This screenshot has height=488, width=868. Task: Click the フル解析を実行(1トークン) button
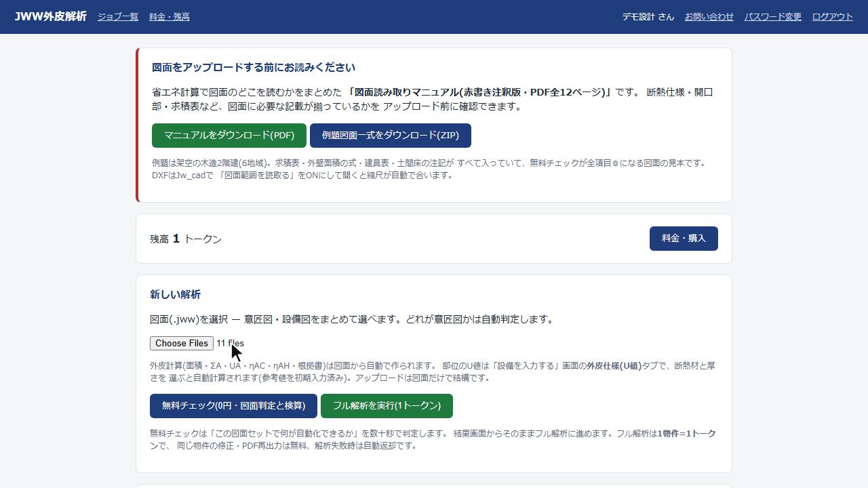coord(387,406)
